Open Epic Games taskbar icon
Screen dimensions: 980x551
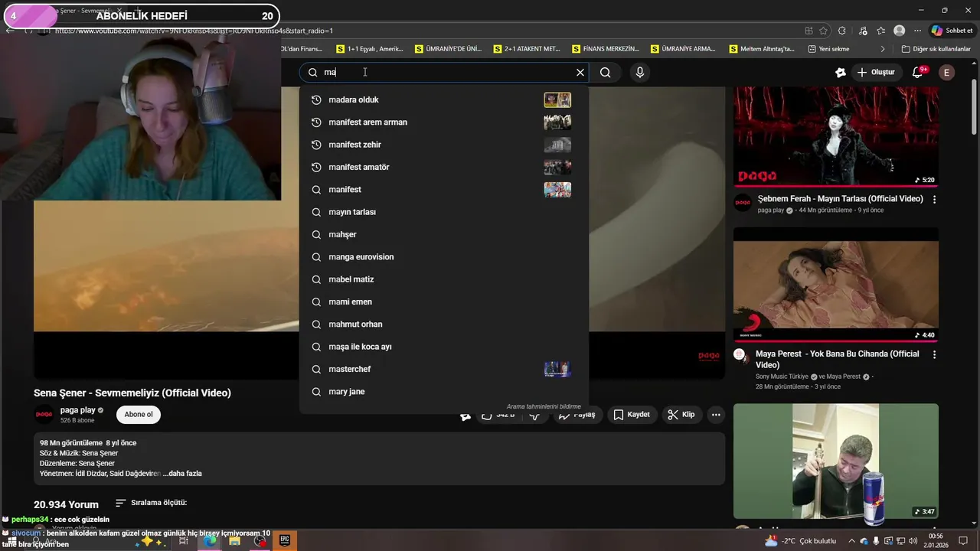pyautogui.click(x=284, y=540)
